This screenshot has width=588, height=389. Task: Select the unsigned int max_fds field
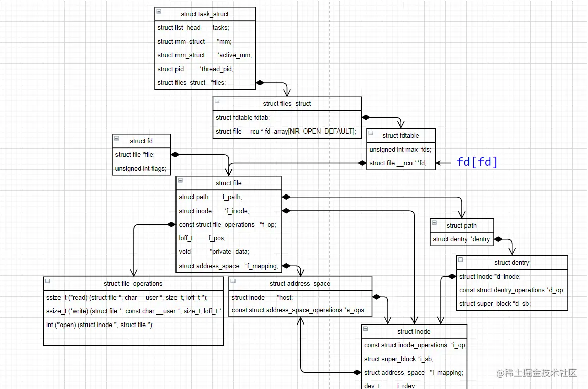click(400, 149)
